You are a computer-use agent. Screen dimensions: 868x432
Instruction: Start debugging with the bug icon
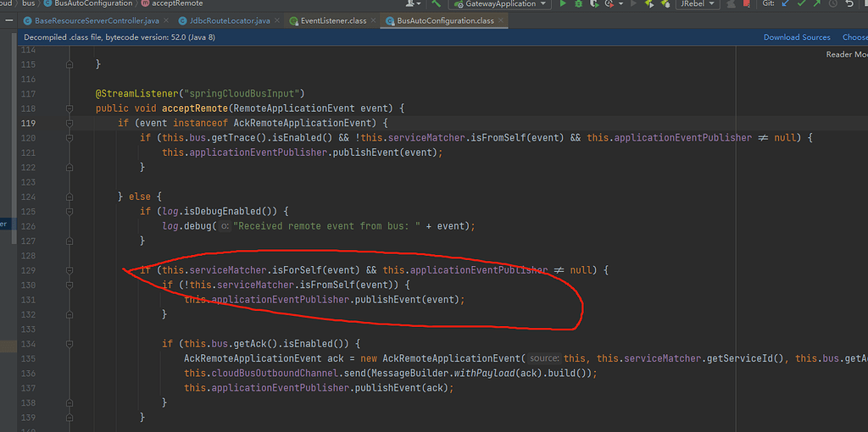[580, 4]
